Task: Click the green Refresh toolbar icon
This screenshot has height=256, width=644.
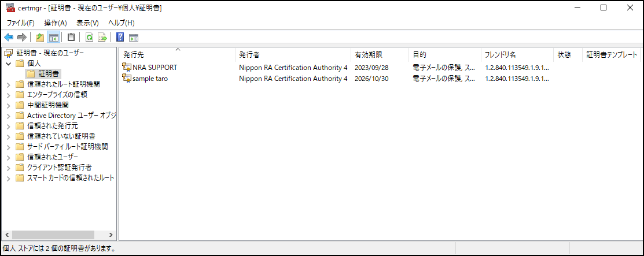Action: [89, 38]
